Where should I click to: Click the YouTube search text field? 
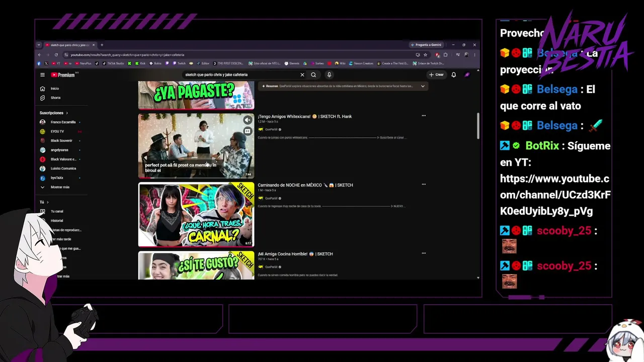click(242, 75)
